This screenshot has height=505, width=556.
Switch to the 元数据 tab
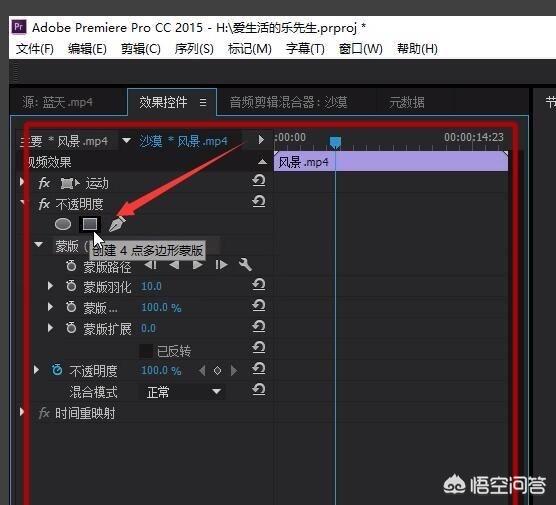click(407, 102)
